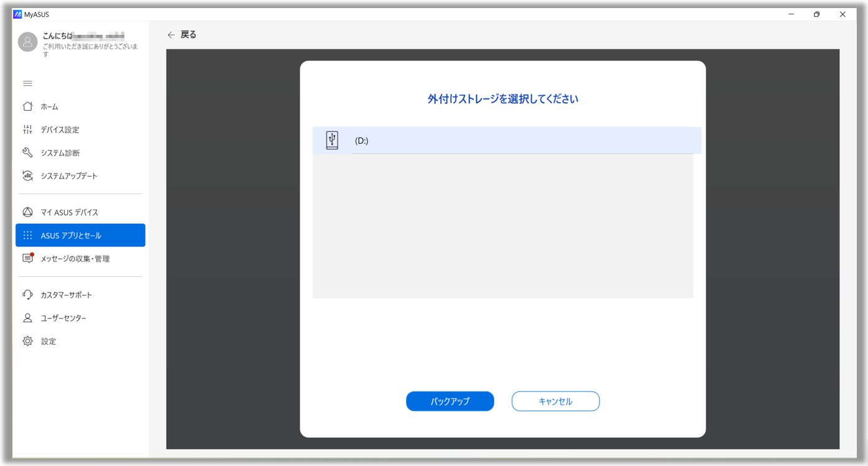Open デバイス設定 menu item
This screenshot has width=868, height=466.
pos(80,129)
